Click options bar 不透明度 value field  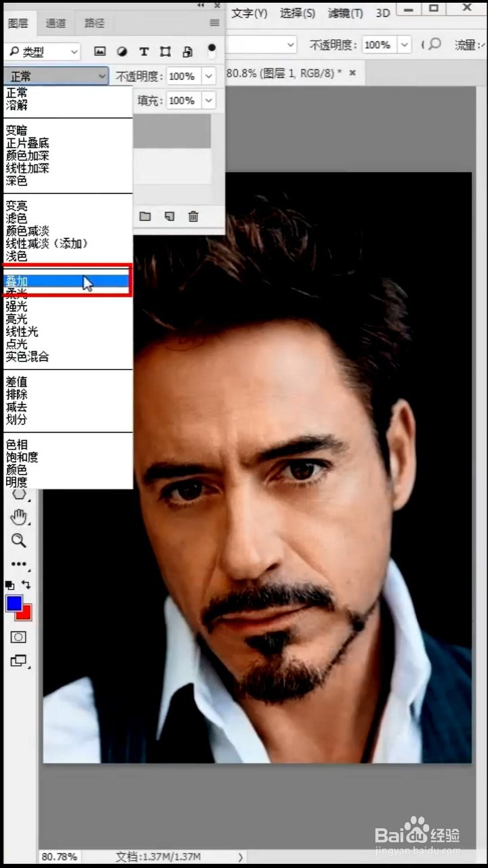[378, 45]
